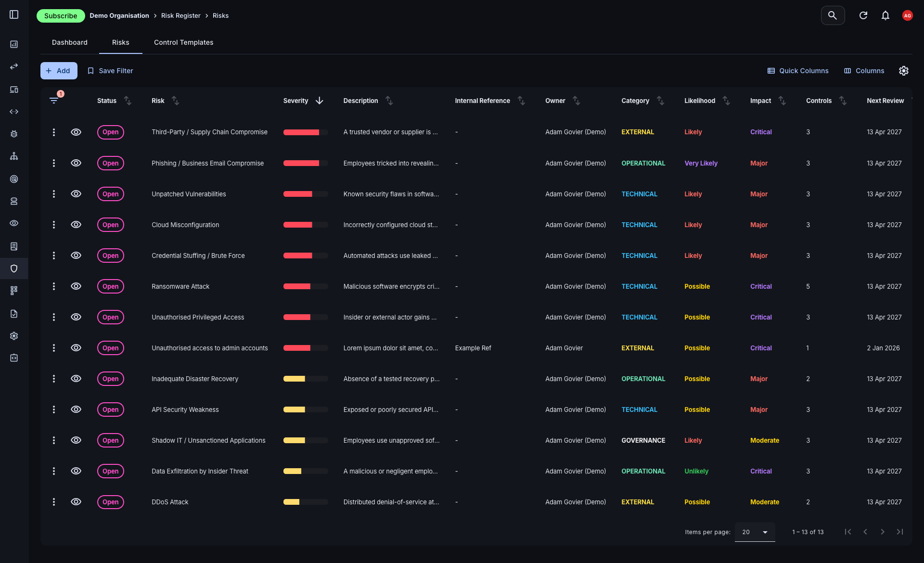The image size is (924, 563).
Task: Click eye icon for DDoS Attack row
Action: pyautogui.click(x=76, y=502)
